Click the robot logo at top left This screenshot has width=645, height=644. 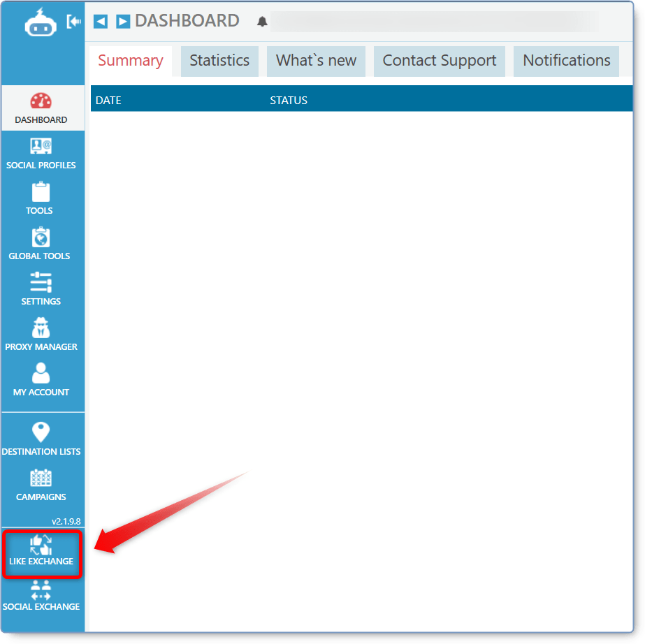(x=38, y=22)
